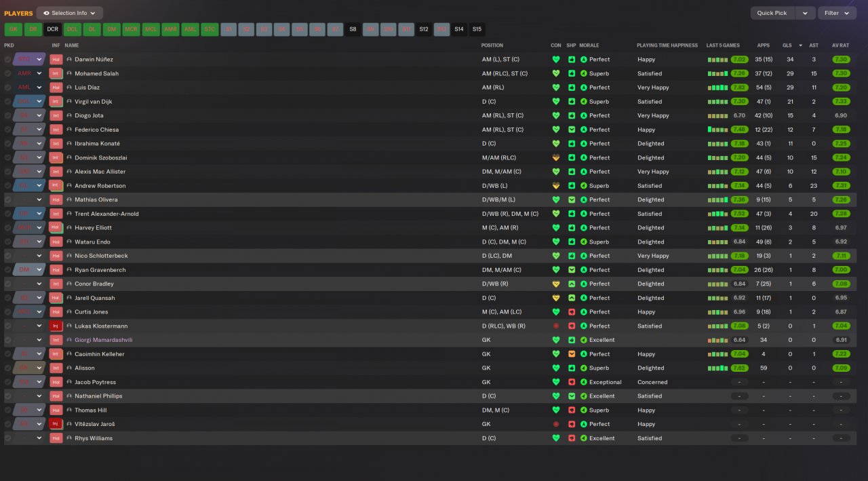
Task: Open the position dropdown for Ryan Gravenberch
Action: (39, 270)
